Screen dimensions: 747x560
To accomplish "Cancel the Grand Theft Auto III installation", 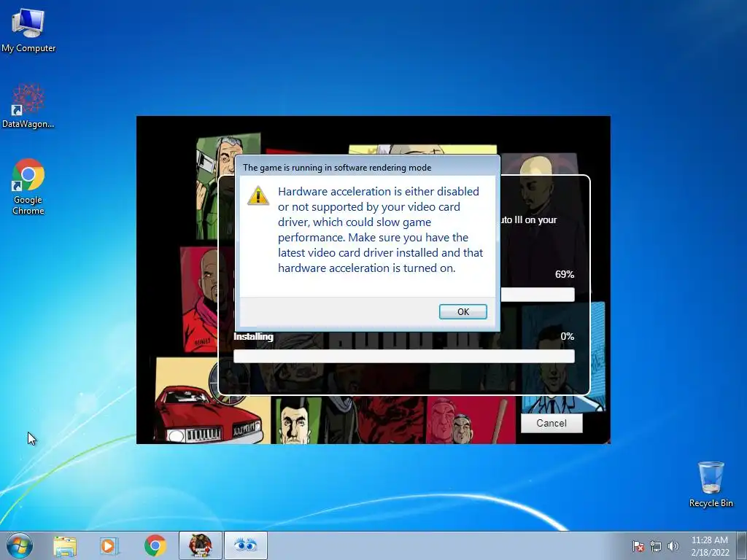I will point(551,423).
